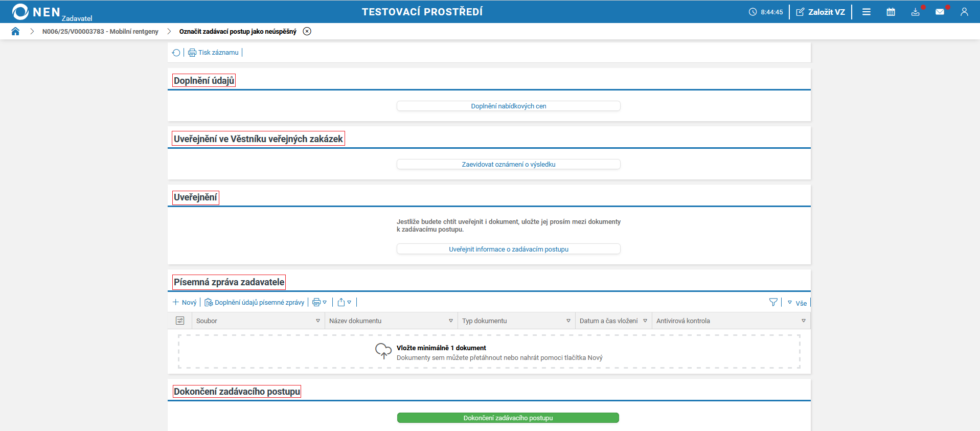Open Doplnění údajů písemné zprávy
This screenshot has width=980, height=431.
255,302
